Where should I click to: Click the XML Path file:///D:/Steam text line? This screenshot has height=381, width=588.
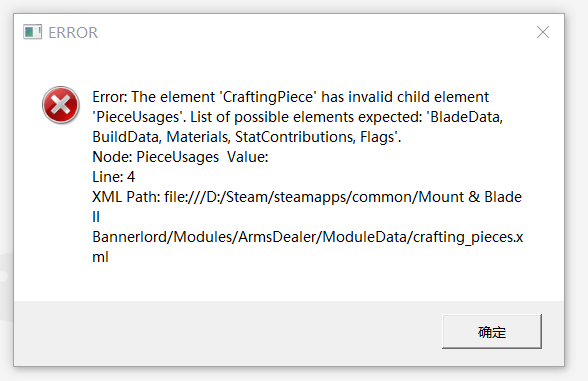pyautogui.click(x=307, y=197)
